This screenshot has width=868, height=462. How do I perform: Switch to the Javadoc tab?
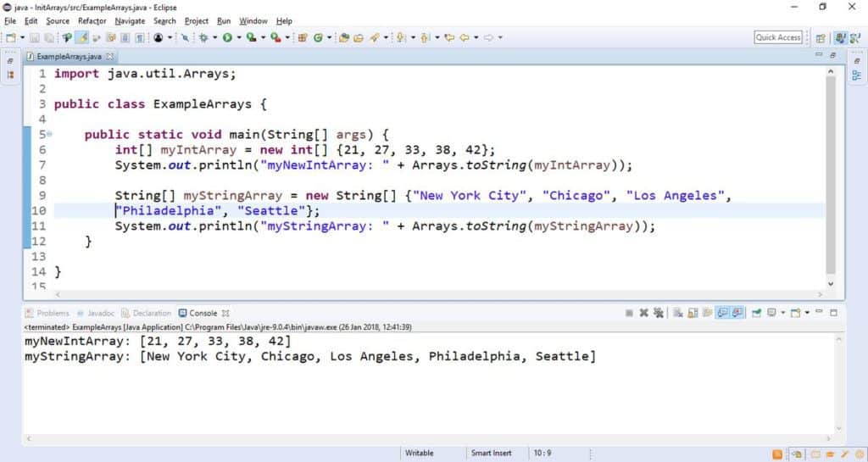tap(95, 313)
